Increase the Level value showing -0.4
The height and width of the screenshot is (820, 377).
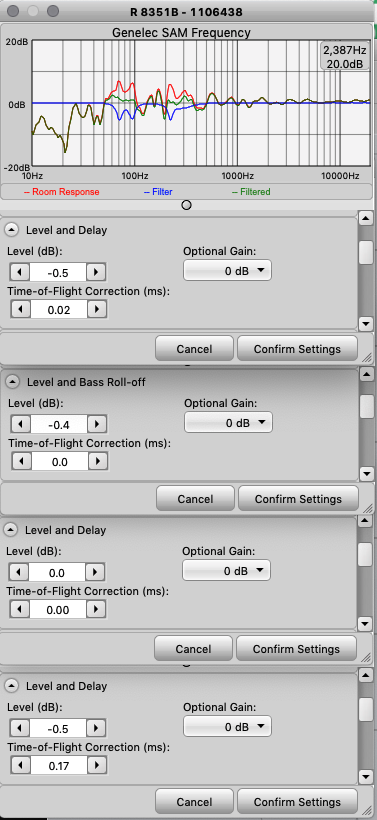97,424
